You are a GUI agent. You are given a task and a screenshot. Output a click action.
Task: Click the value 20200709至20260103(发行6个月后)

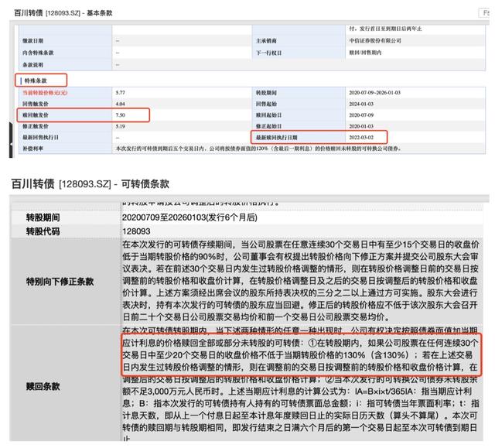[x=189, y=217]
